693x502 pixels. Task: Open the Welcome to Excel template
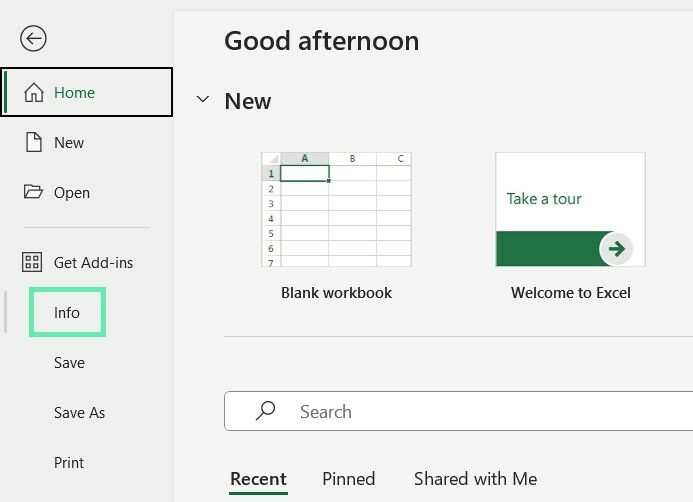point(571,209)
